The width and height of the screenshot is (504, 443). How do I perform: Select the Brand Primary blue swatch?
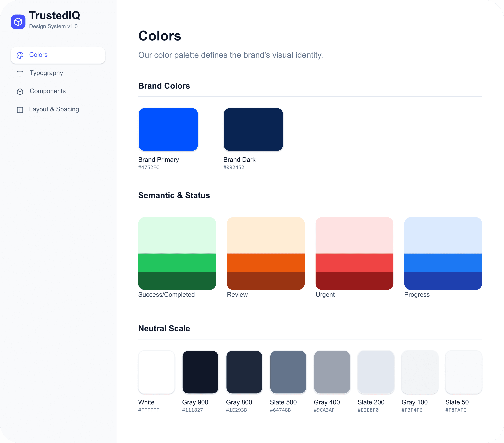click(x=168, y=130)
